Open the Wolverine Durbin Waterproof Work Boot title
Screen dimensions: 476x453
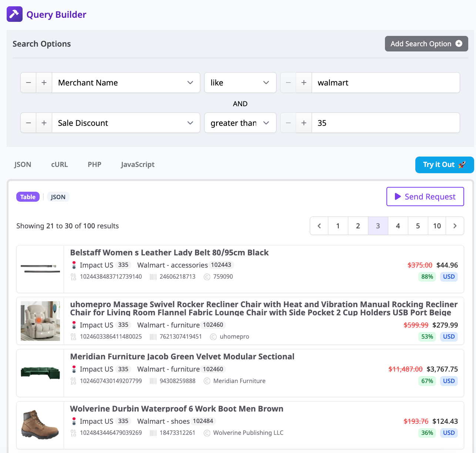click(177, 409)
